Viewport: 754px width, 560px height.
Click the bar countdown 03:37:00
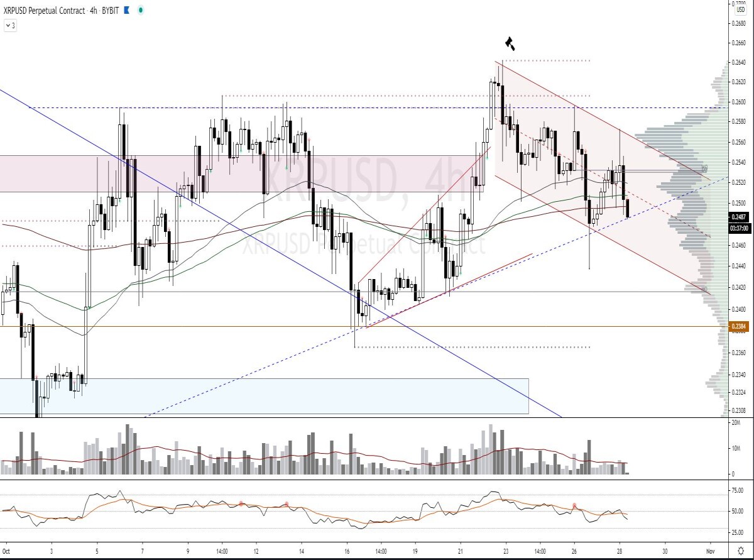pyautogui.click(x=739, y=228)
